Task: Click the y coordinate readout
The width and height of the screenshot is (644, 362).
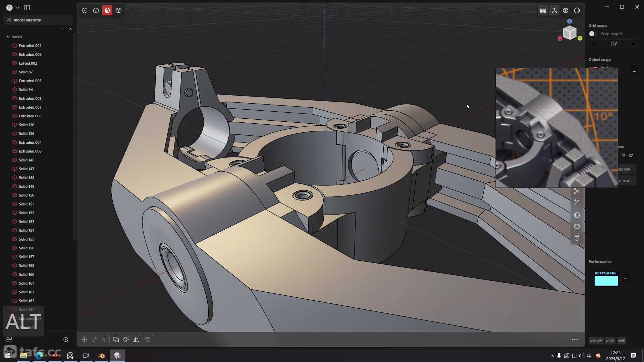Action: [x=610, y=341]
